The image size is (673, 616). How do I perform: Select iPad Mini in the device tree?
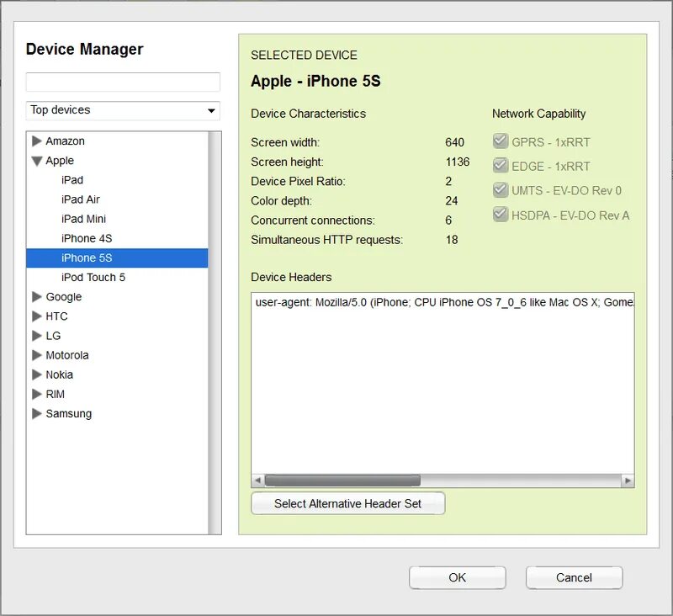(117, 219)
